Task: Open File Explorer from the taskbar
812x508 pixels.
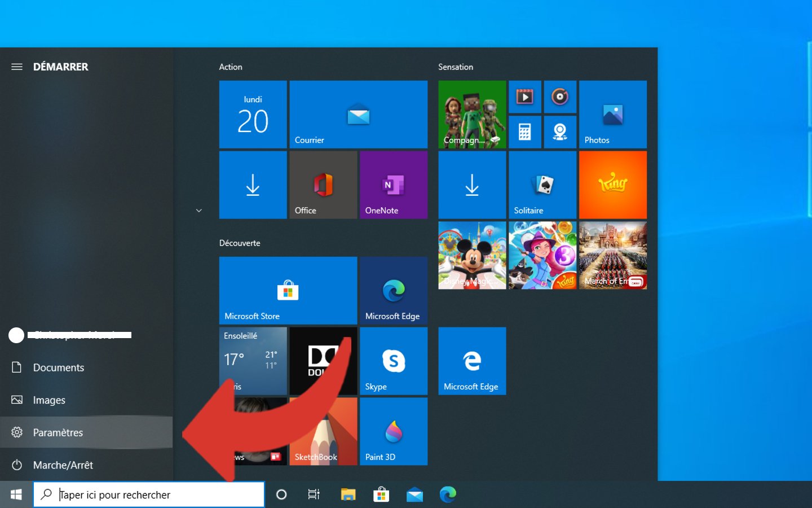Action: click(348, 494)
